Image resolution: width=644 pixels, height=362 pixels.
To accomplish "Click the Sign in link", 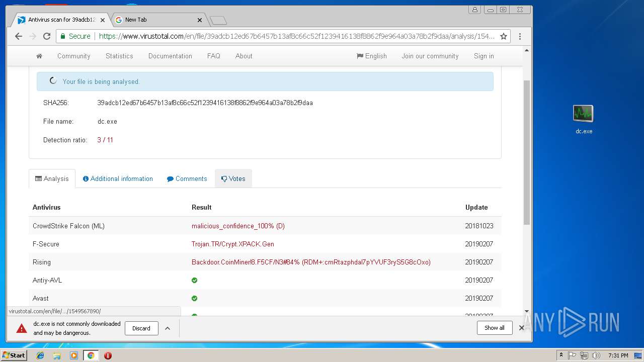I will (x=484, y=56).
